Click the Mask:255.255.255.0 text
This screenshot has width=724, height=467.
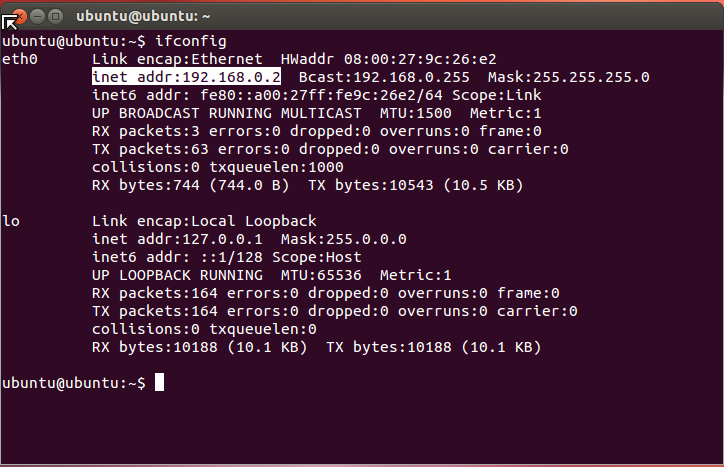pos(568,77)
